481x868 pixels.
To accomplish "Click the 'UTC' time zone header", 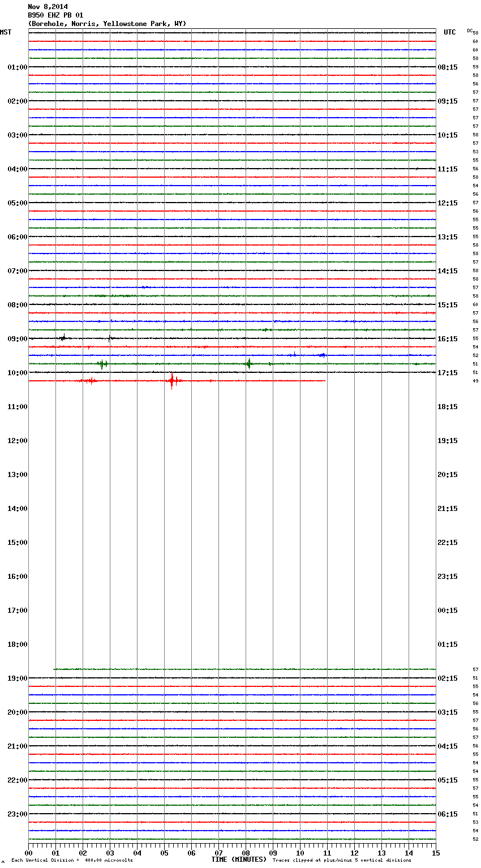I will [x=450, y=32].
